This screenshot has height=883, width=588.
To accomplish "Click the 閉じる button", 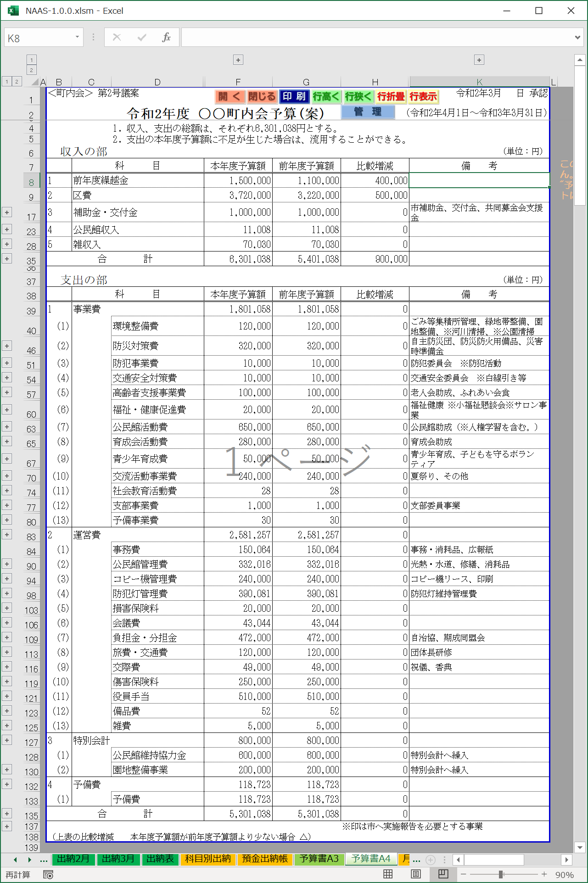I will click(x=262, y=96).
